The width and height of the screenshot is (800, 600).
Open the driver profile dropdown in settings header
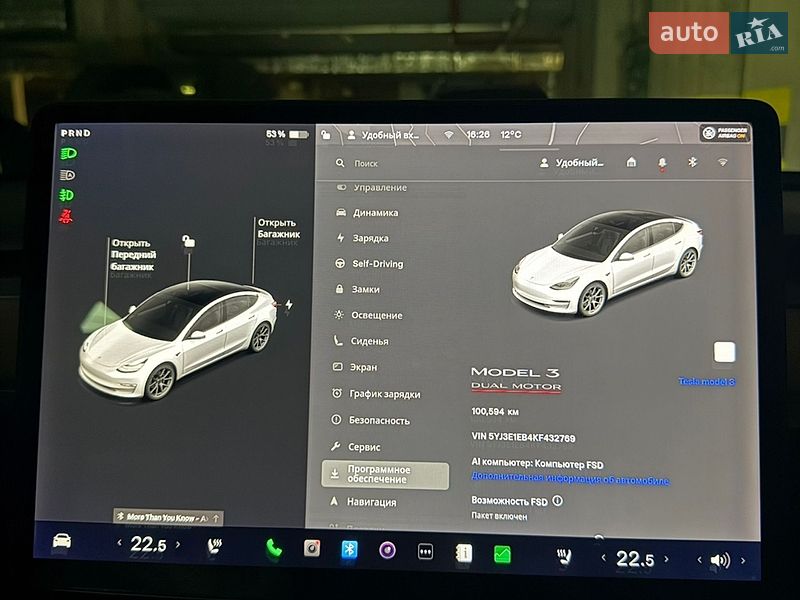[x=571, y=163]
